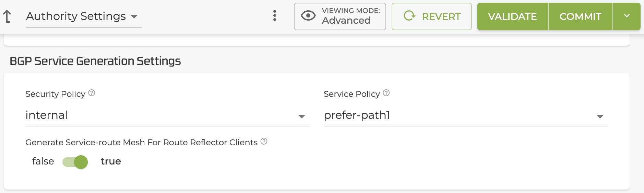Open the Service Policy prefer-path1 dropdown
Viewport: 644px width, 193px height.
point(460,115)
